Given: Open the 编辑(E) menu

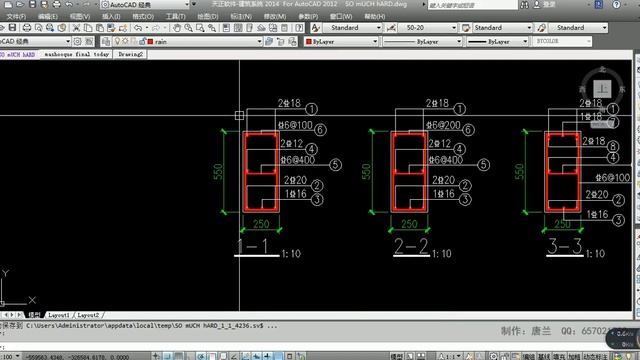Looking at the screenshot, I should pyautogui.click(x=48, y=16).
